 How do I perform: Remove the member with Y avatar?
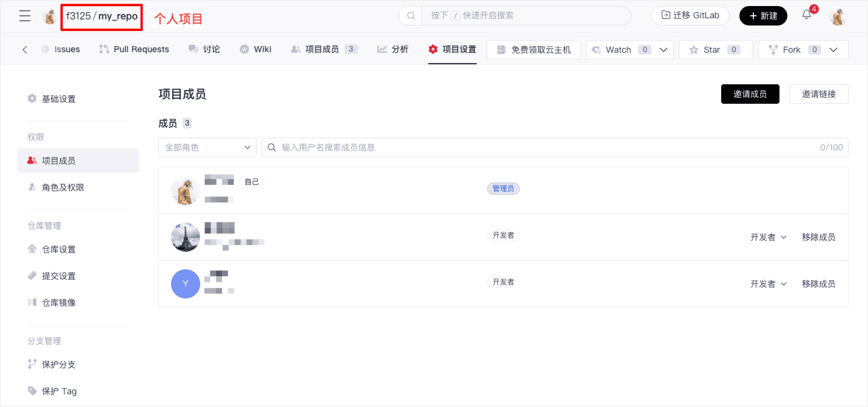(x=818, y=284)
